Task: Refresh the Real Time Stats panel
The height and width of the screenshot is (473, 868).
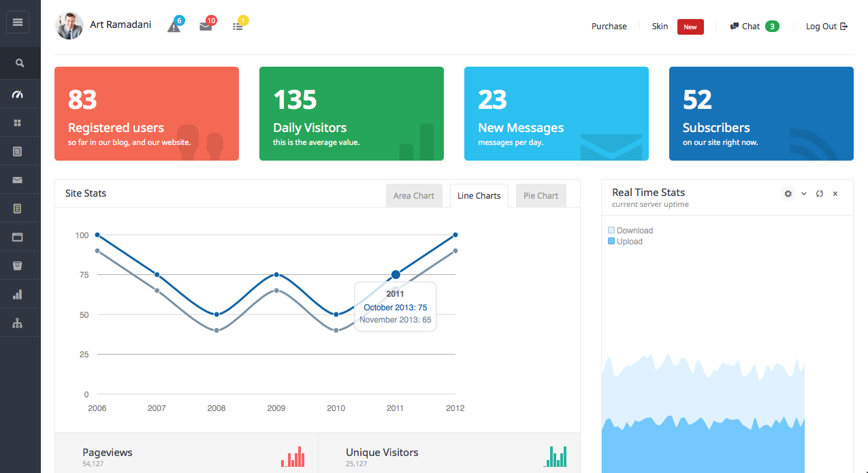Action: 820,194
